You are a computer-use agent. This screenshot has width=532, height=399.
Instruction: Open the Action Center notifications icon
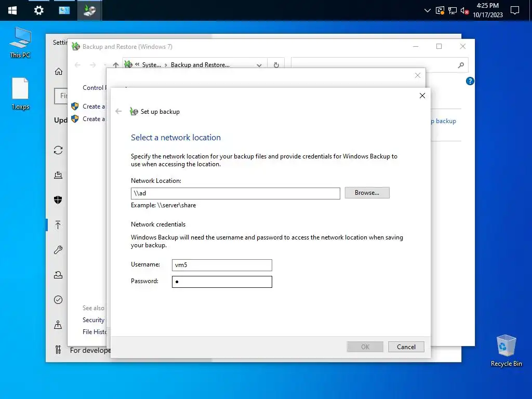[515, 10]
